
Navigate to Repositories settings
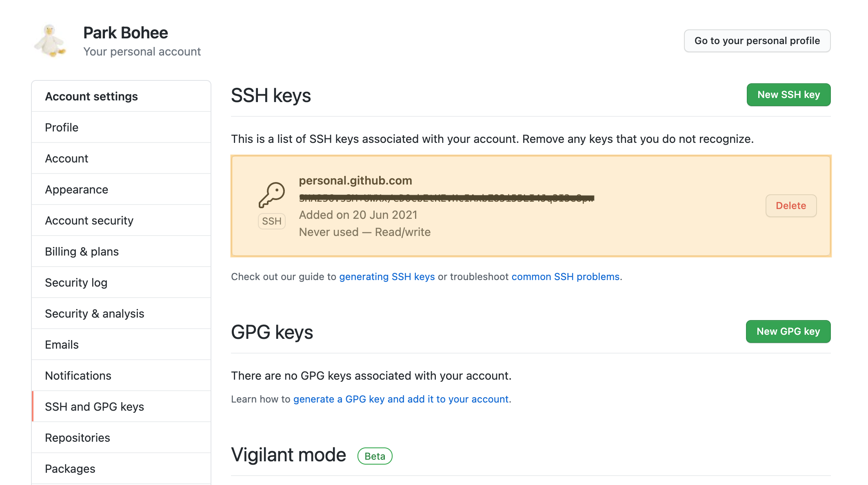click(77, 437)
